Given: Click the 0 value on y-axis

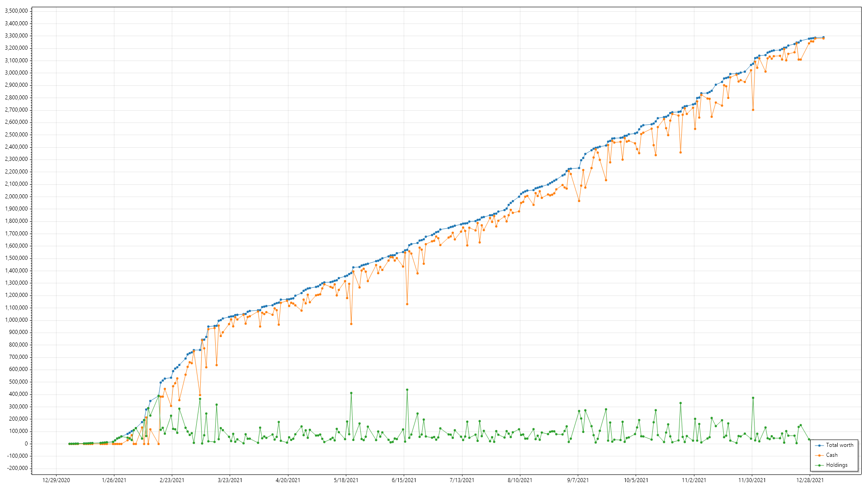Looking at the screenshot, I should coord(26,444).
